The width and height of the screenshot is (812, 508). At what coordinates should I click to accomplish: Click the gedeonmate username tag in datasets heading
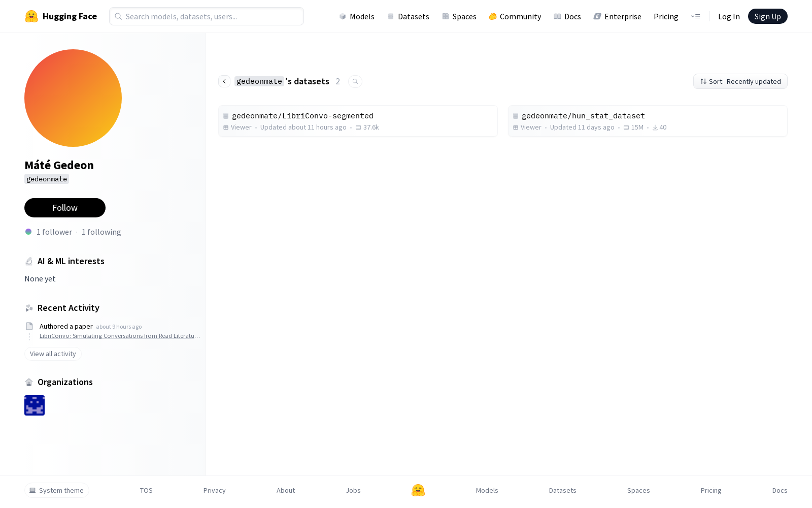259,81
